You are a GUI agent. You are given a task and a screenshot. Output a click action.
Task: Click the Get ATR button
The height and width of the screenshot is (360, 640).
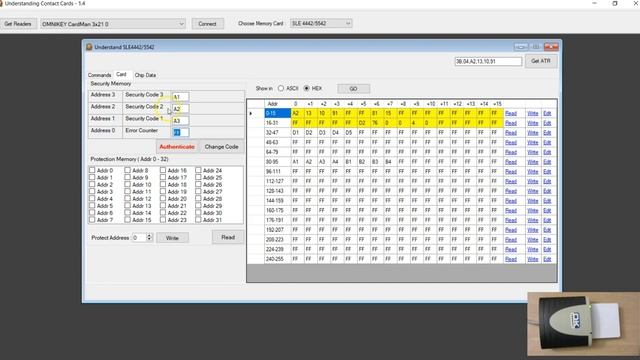(541, 61)
